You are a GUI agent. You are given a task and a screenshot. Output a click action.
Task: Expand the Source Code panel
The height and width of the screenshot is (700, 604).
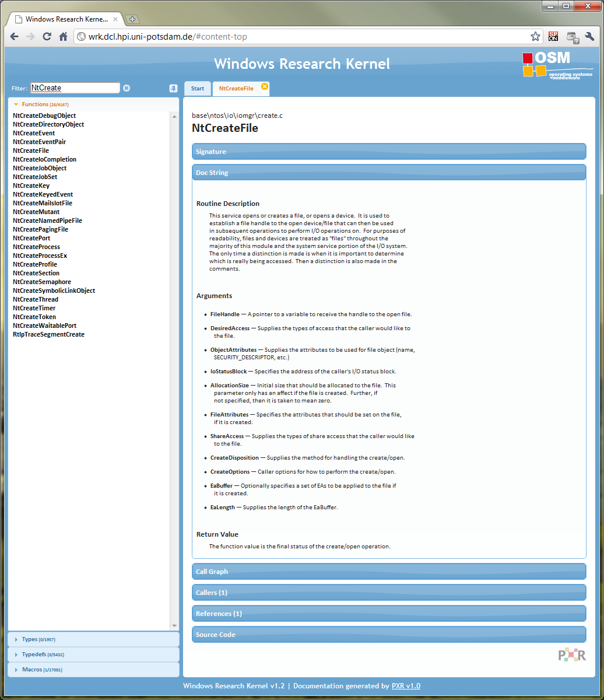pos(389,635)
